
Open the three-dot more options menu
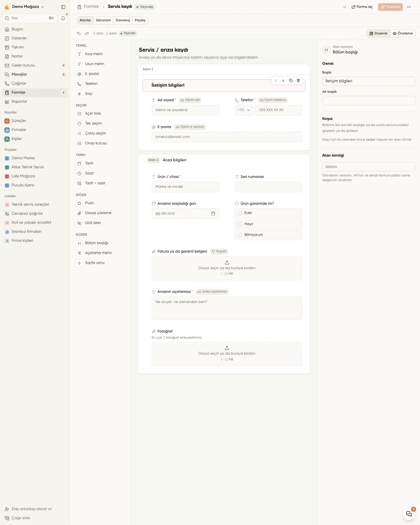click(x=409, y=7)
